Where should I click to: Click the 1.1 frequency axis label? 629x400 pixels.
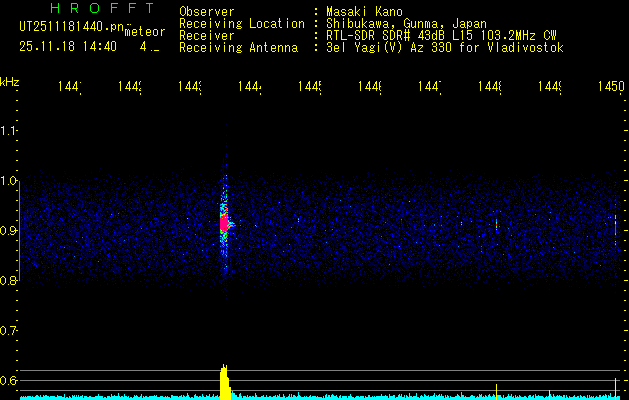[x=9, y=131]
